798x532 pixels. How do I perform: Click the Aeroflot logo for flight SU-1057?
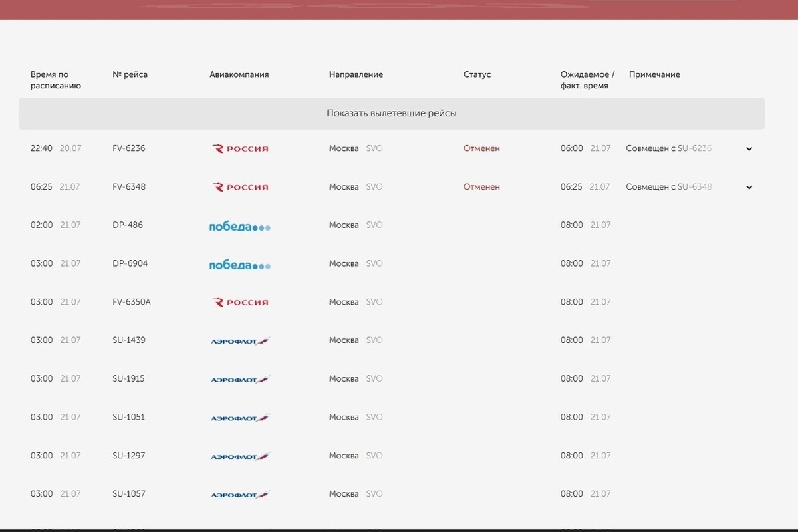coord(240,495)
